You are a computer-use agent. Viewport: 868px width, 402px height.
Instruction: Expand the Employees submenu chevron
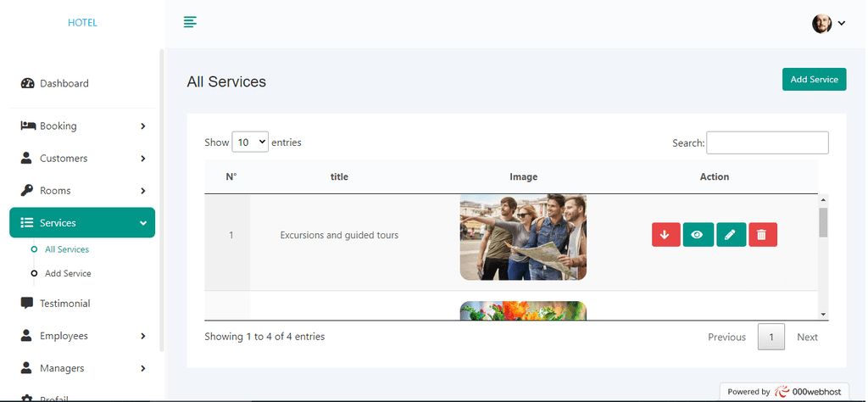[142, 336]
